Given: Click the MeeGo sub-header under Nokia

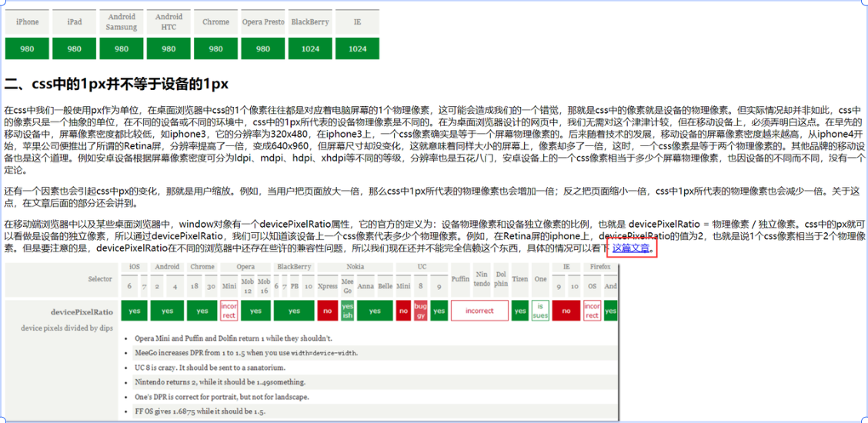Looking at the screenshot, I should (348, 286).
